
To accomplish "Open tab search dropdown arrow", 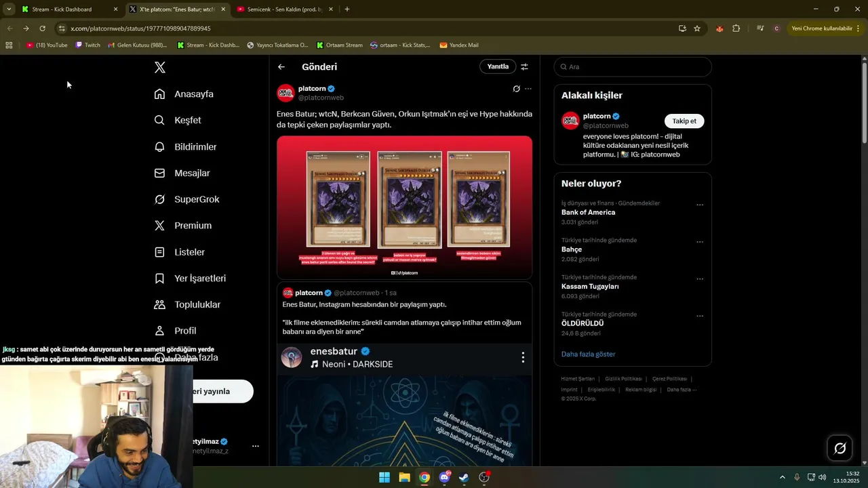I will [x=9, y=9].
